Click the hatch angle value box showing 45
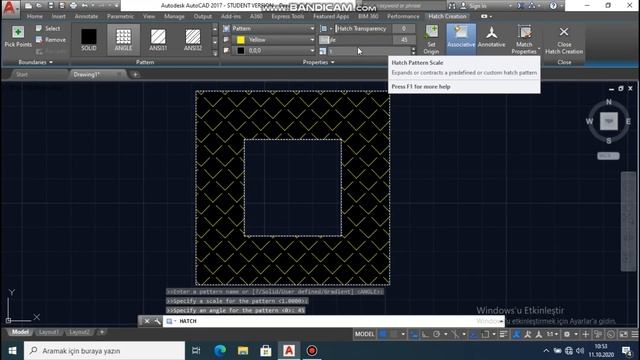Screen dimensions: 640x360 click(x=404, y=40)
